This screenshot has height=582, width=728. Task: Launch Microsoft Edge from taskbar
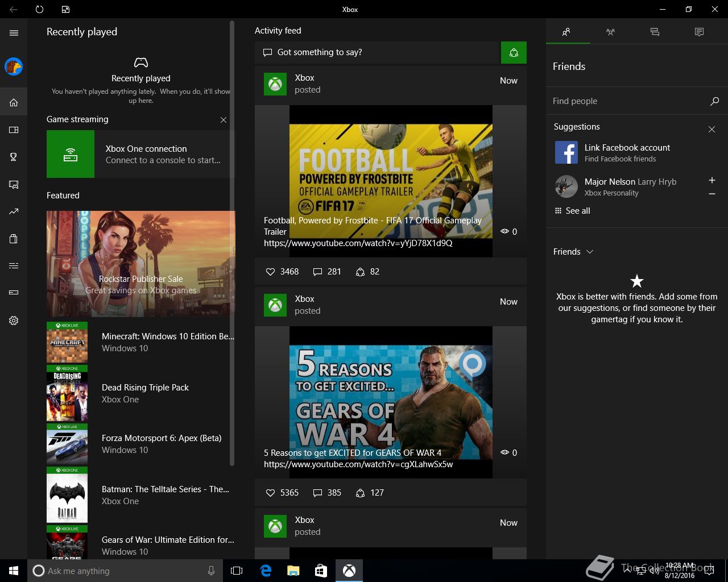[265, 571]
